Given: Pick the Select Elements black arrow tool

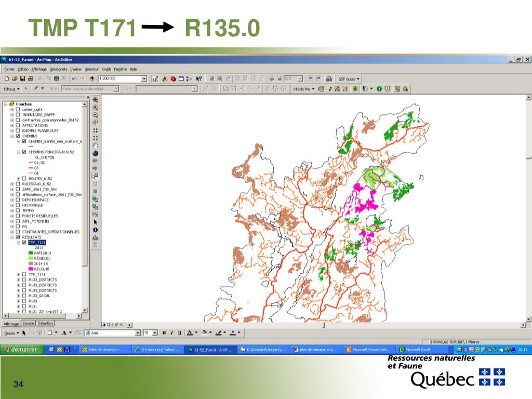Looking at the screenshot, I should click(x=96, y=222).
